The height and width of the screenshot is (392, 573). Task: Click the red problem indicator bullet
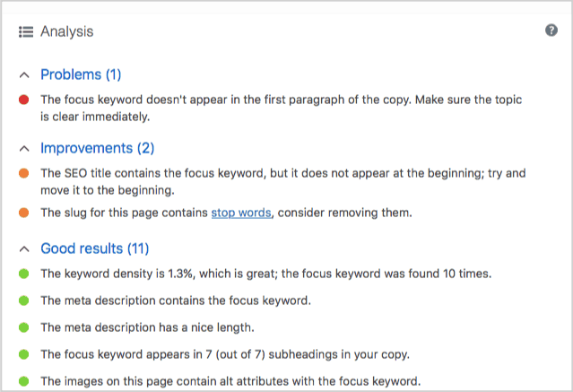23,100
